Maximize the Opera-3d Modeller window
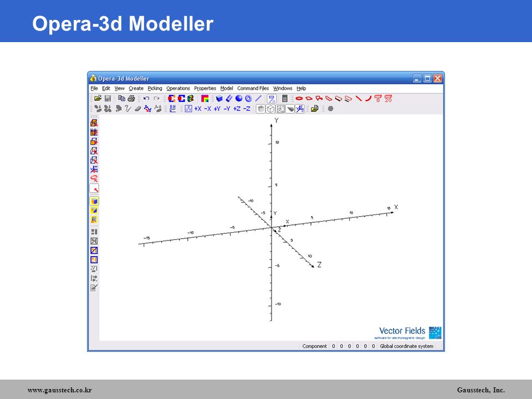This screenshot has width=532, height=399. (427, 78)
